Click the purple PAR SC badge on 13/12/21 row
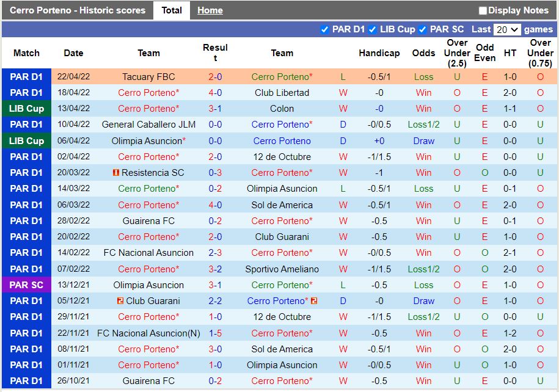Screen dimensions: 559x392 [x=26, y=285]
